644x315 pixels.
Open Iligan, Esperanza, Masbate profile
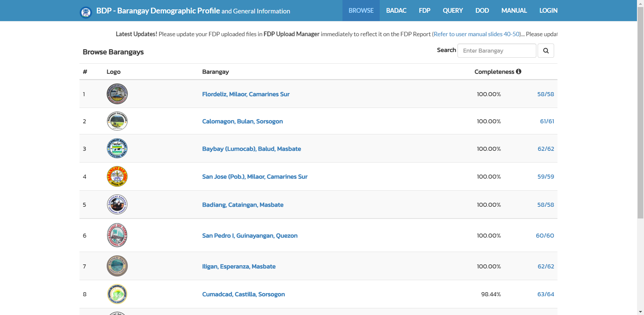click(x=239, y=266)
